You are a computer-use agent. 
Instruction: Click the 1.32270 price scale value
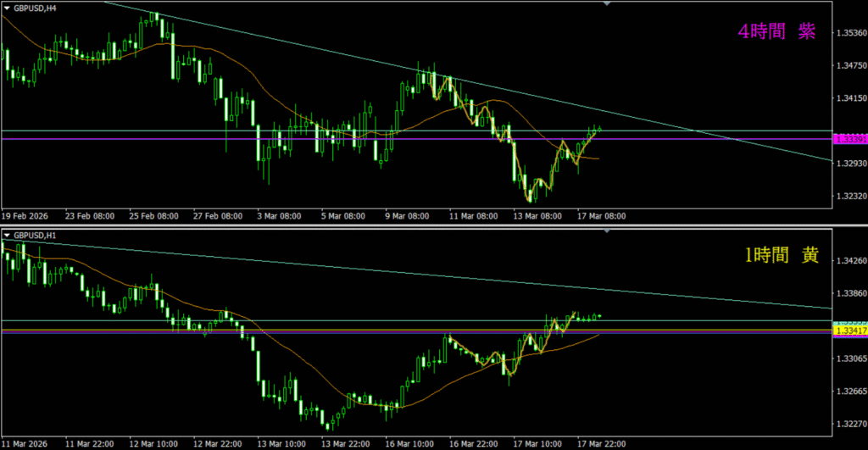pos(849,425)
